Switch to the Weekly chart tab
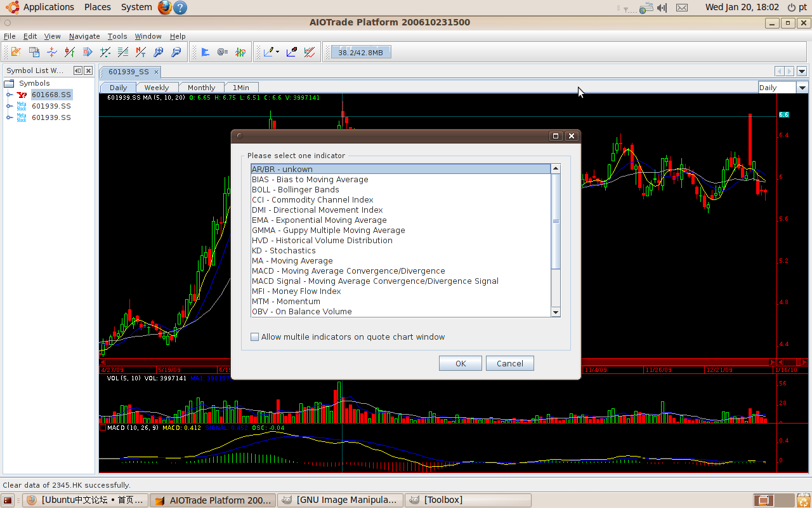The width and height of the screenshot is (812, 508). [156, 88]
